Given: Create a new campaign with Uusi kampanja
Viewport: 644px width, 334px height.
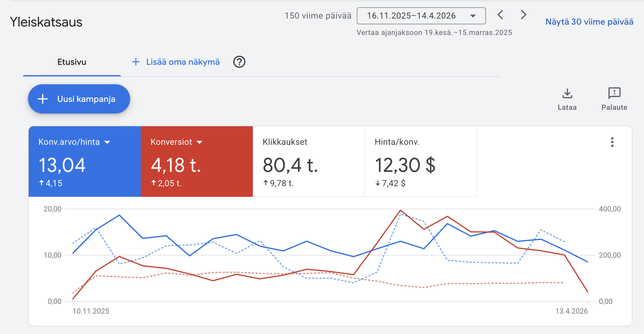Looking at the screenshot, I should pyautogui.click(x=79, y=99).
